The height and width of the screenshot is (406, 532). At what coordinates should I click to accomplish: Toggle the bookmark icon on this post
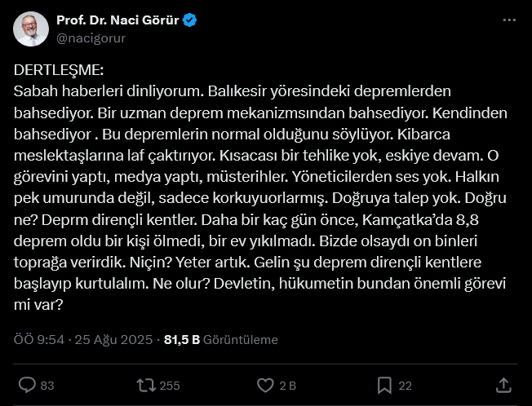coord(384,385)
